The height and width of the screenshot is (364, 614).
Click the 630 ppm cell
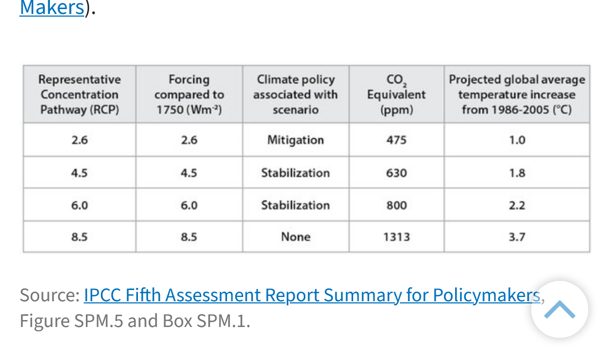point(396,173)
